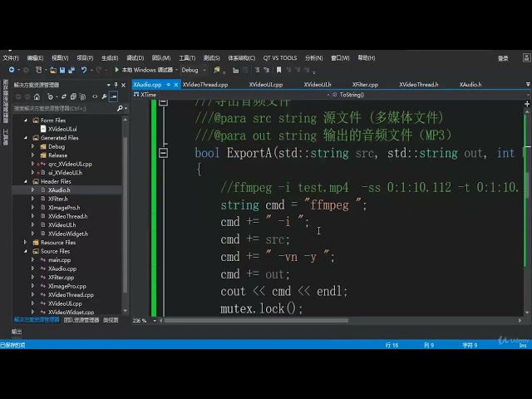
Task: Switch to XFilter.cpp tab
Action: [x=365, y=85]
